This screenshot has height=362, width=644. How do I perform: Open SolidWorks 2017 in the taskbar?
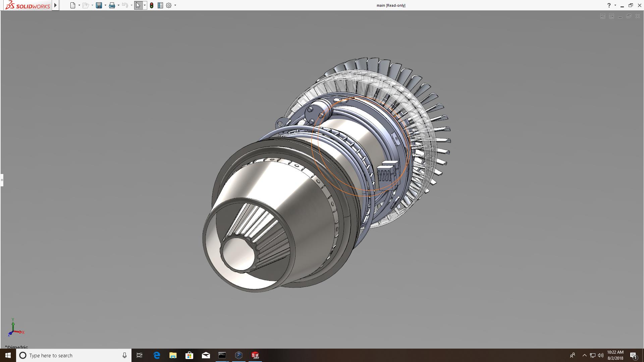255,355
